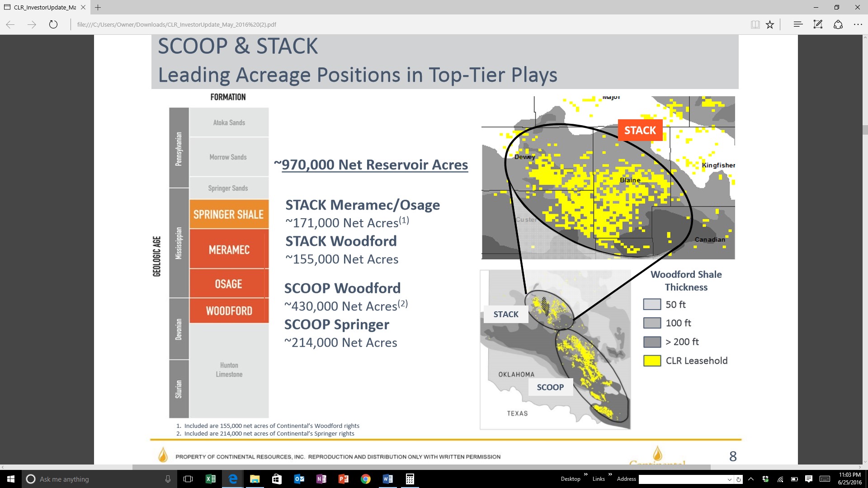
Task: Expand the Desktop toolbar chevron
Action: tap(585, 474)
